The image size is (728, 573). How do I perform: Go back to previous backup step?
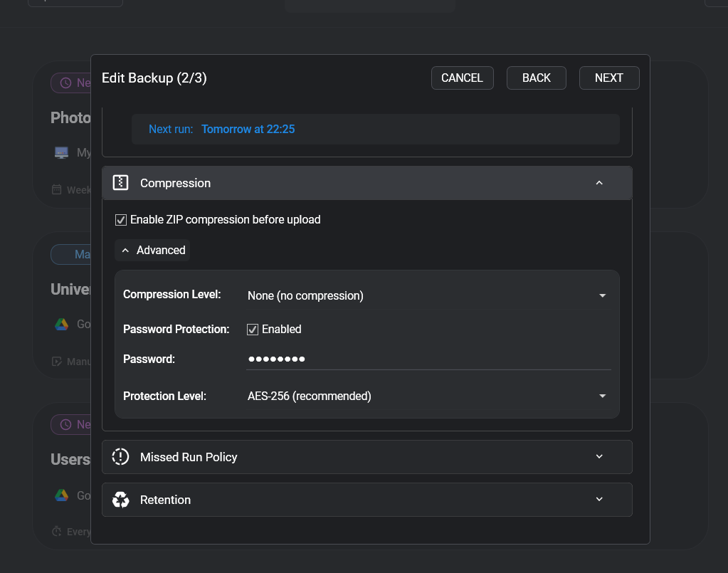coord(537,78)
